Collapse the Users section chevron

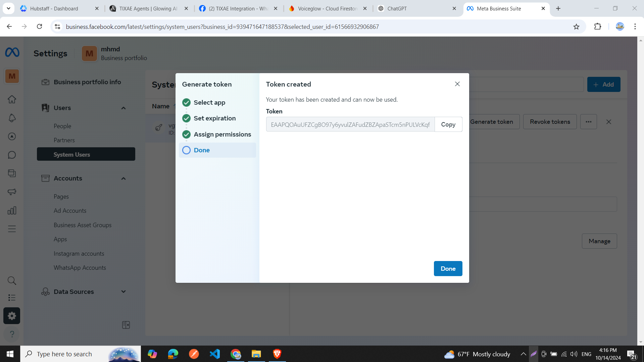point(123,108)
